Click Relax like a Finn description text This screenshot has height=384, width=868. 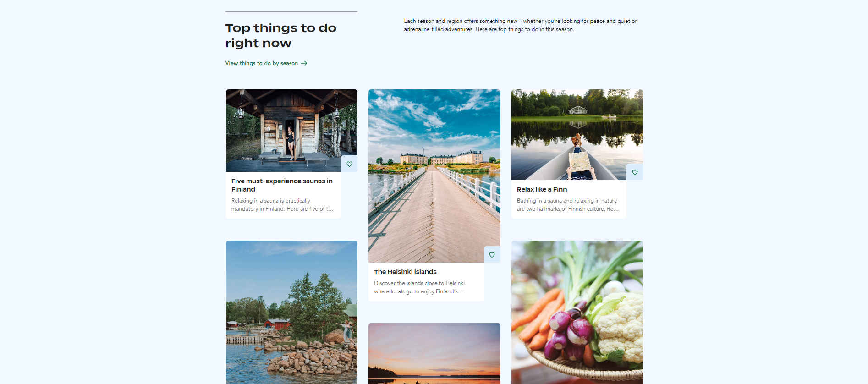[567, 205]
